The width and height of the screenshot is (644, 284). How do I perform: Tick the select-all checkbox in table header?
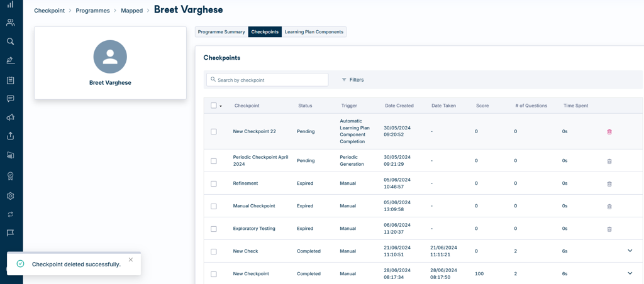(x=214, y=106)
